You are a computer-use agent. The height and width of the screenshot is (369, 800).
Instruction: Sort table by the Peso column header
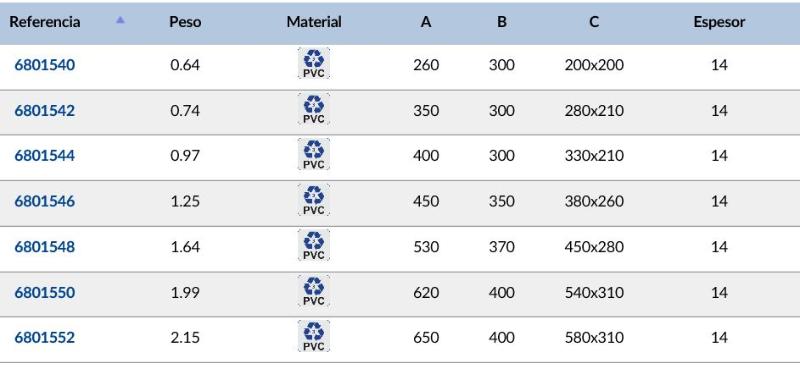pyautogui.click(x=185, y=22)
